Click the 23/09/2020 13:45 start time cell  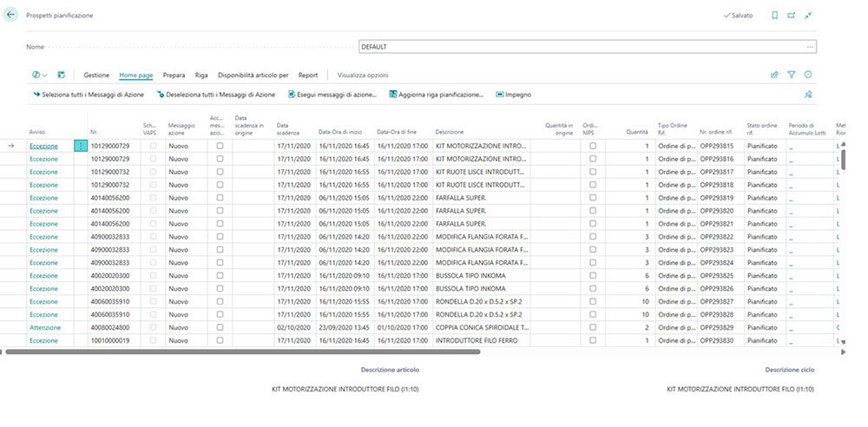(x=344, y=327)
